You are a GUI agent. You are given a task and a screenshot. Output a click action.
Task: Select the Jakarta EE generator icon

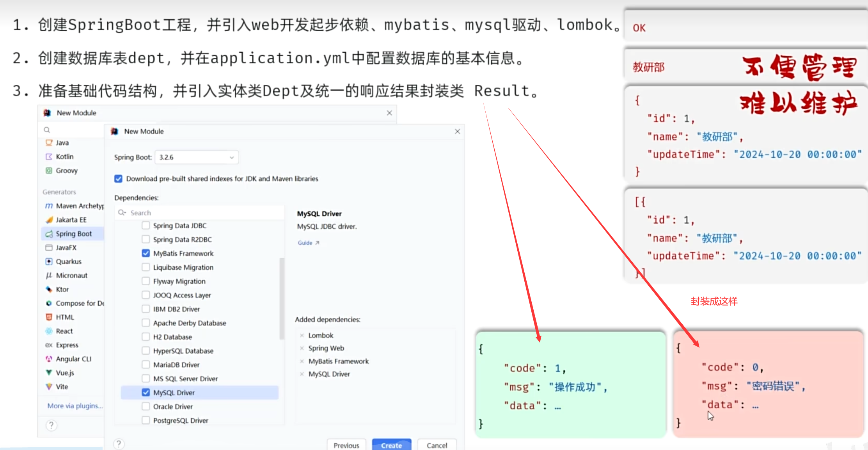tap(49, 220)
